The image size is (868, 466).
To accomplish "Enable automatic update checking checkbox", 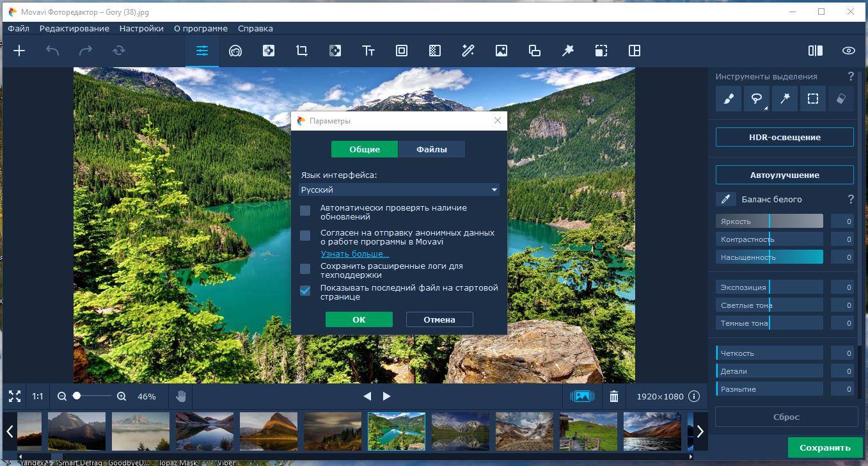I will pyautogui.click(x=305, y=211).
